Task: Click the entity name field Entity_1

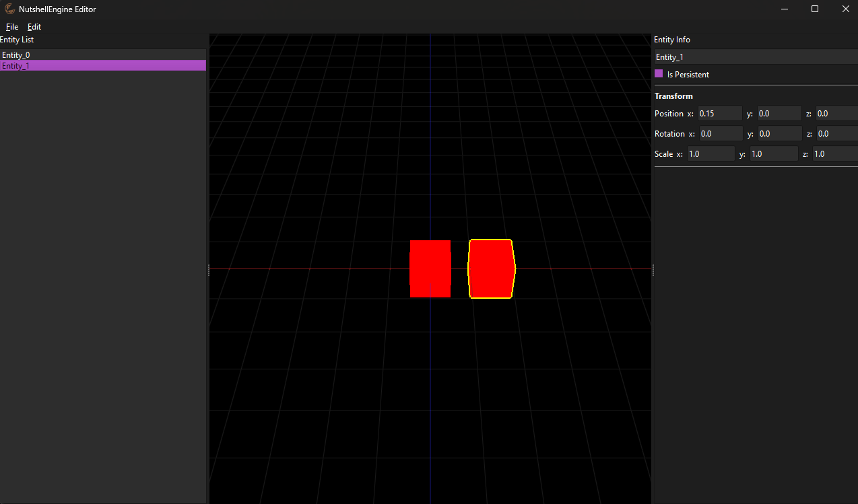Action: click(x=756, y=57)
